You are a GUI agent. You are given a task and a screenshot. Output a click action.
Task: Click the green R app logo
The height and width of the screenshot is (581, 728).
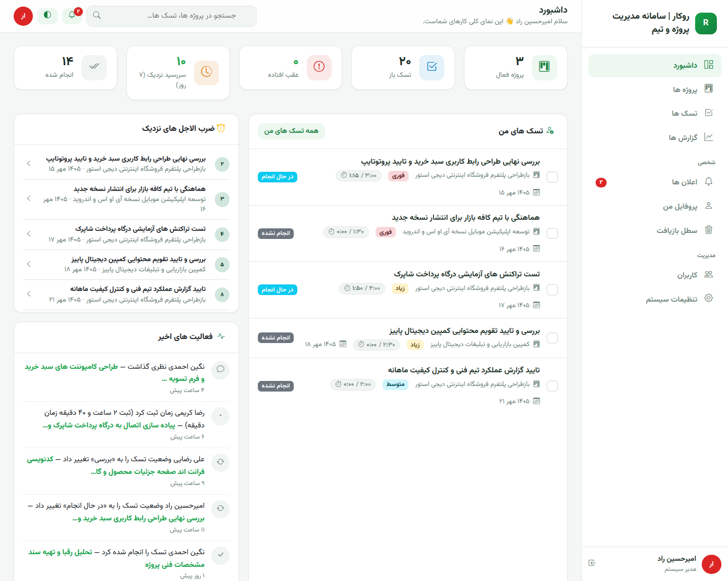[706, 23]
